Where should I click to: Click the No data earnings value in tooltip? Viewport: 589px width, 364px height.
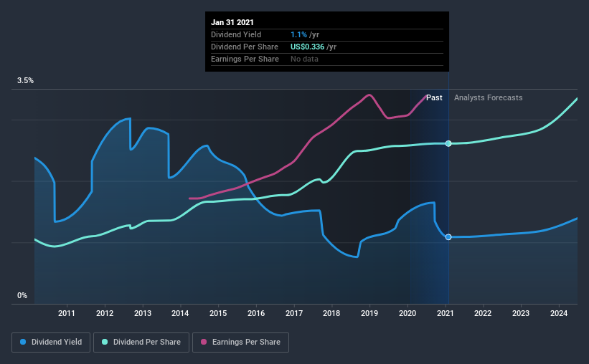pyautogui.click(x=304, y=59)
